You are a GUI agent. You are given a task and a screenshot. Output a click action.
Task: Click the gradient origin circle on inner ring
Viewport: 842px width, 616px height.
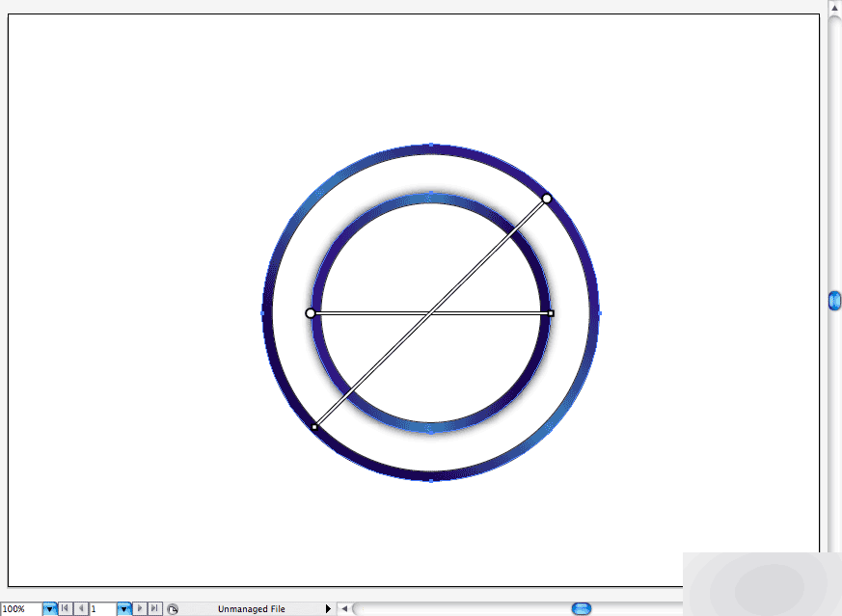pos(311,313)
